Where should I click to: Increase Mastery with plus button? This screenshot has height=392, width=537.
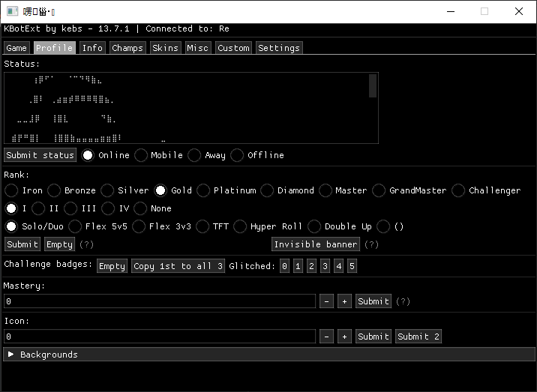[x=344, y=301]
